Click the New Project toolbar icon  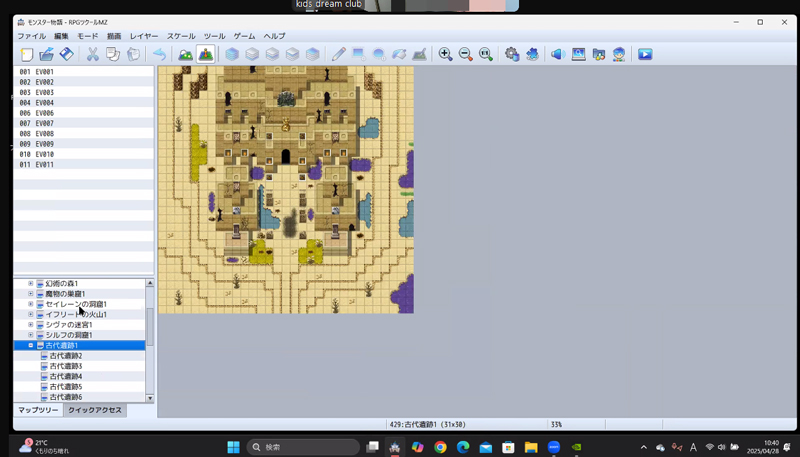pyautogui.click(x=27, y=54)
